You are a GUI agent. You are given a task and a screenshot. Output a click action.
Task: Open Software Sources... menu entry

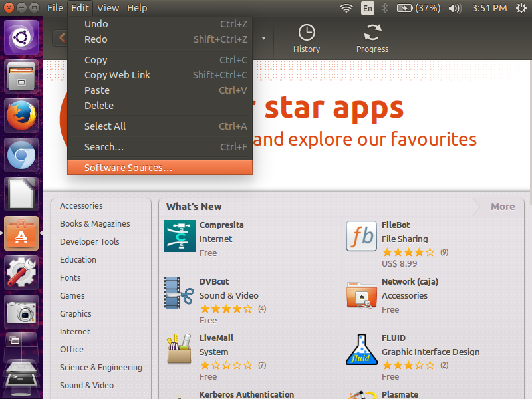point(160,168)
